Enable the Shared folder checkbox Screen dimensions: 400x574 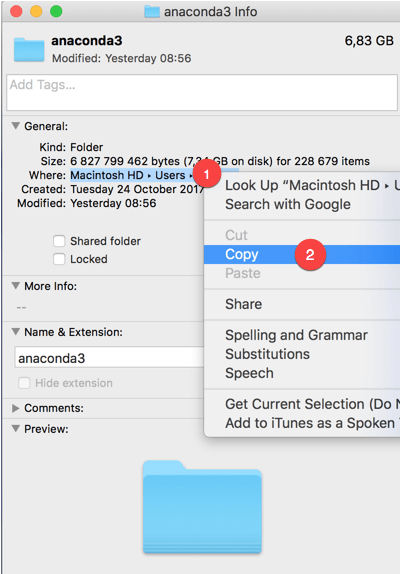(59, 241)
